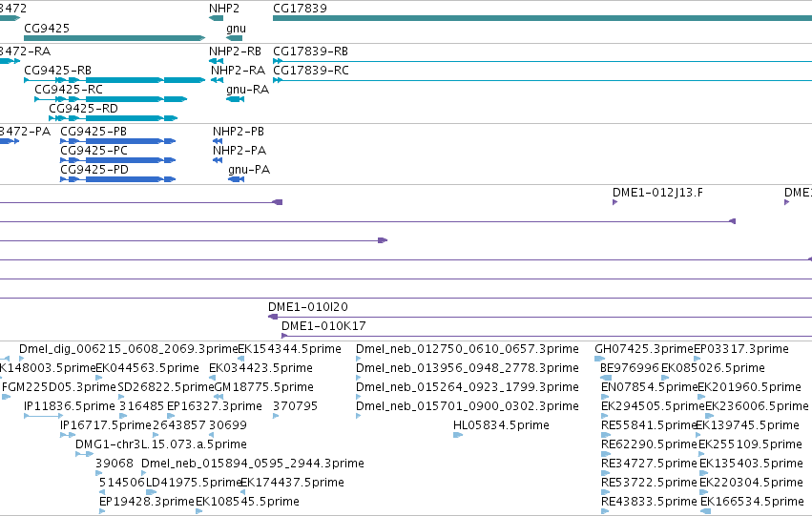Click the IP16717.5prime EST label
This screenshot has height=516, width=812.
coord(106,425)
